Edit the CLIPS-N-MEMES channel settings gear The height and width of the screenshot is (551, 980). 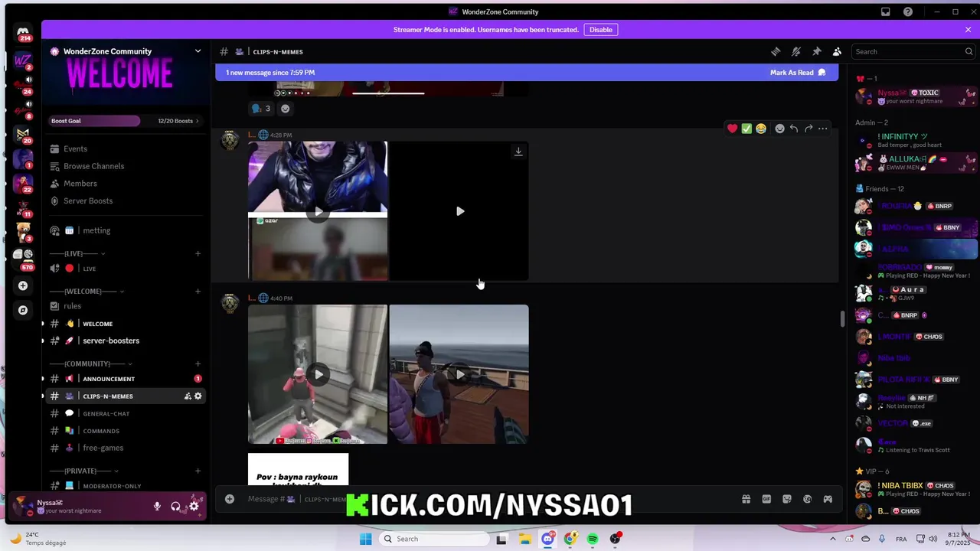(x=198, y=396)
